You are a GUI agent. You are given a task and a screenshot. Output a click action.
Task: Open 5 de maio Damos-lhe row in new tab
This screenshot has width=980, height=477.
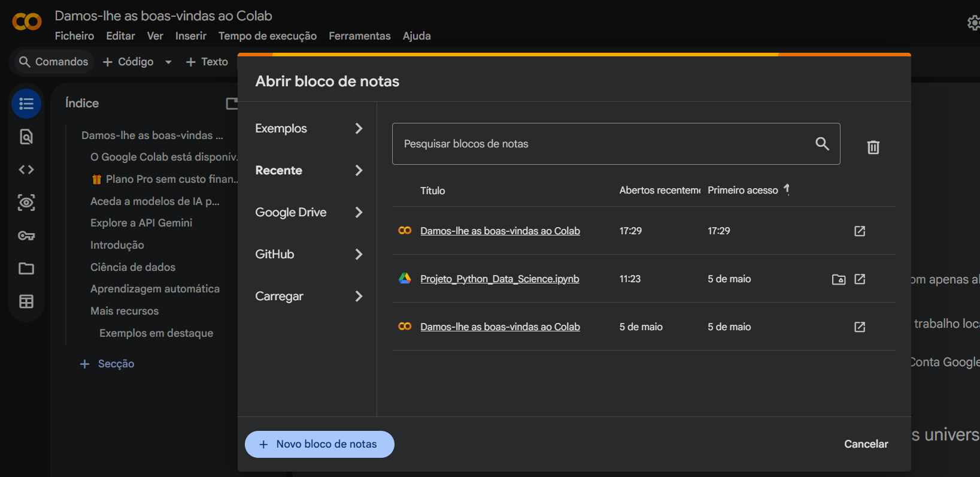pos(860,327)
